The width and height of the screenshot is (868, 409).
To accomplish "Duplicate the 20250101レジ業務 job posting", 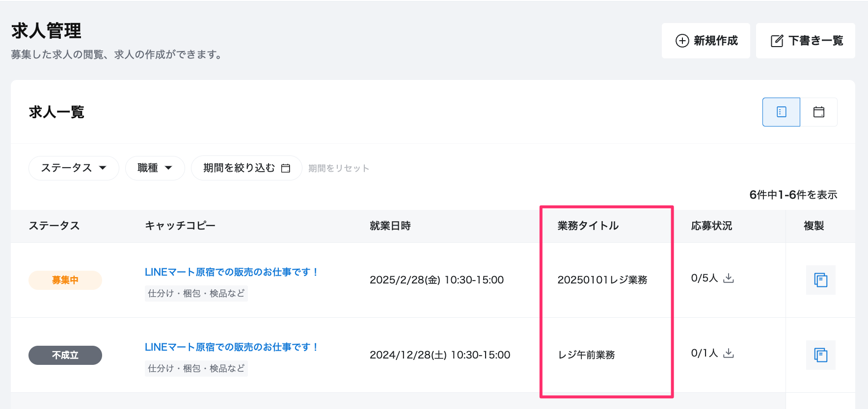I will 820,280.
